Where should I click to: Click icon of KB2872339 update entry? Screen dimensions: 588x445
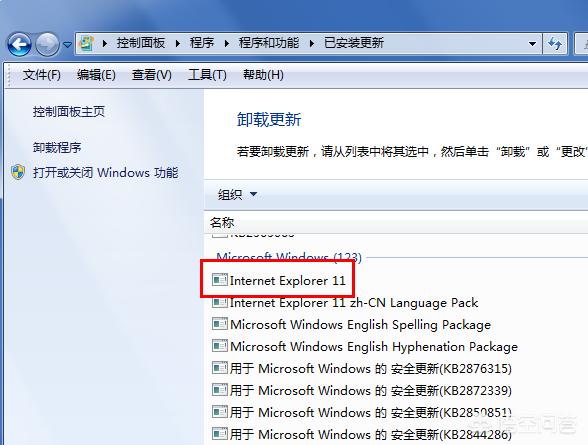[220, 390]
